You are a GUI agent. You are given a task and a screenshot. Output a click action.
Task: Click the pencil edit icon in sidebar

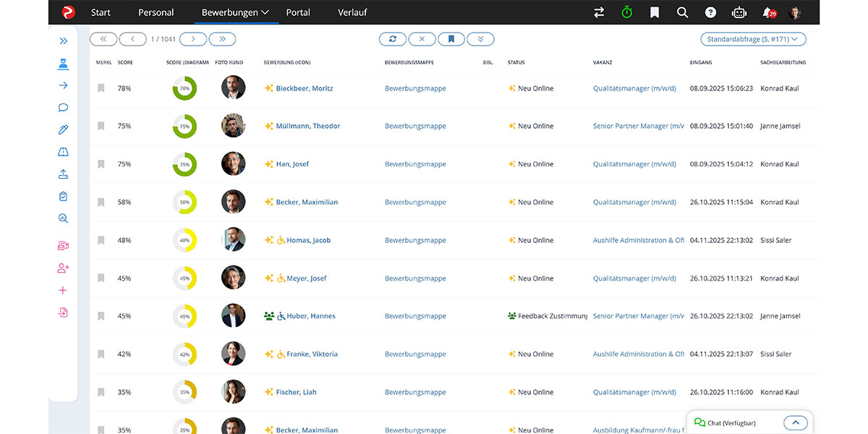(x=63, y=130)
